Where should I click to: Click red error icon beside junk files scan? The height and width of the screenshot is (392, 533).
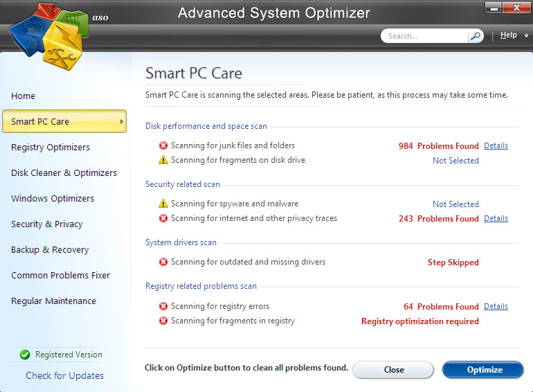[163, 145]
